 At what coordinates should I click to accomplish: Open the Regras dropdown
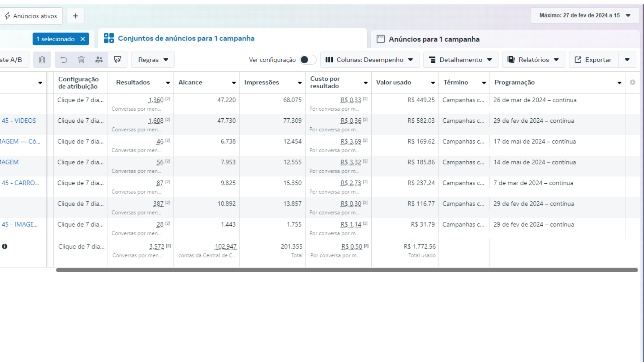coord(153,60)
